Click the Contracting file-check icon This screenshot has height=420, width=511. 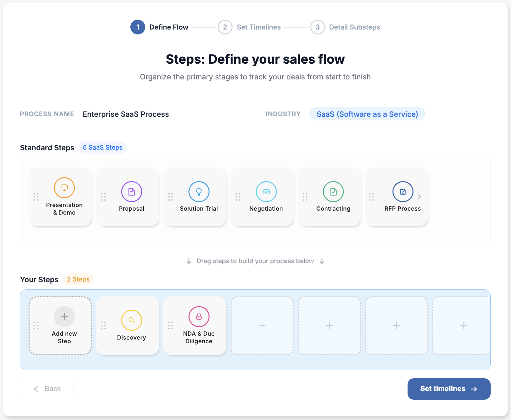click(333, 192)
